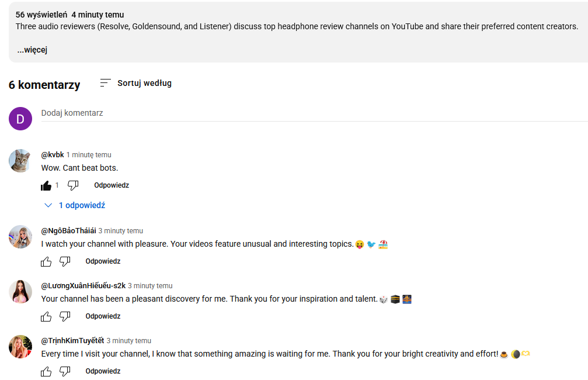Viewport: 588px width, 380px height.
Task: Like the @kvbk comment
Action: point(47,185)
